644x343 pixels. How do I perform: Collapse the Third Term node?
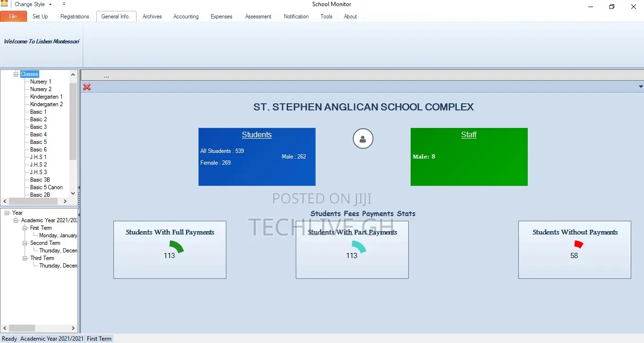(x=25, y=258)
